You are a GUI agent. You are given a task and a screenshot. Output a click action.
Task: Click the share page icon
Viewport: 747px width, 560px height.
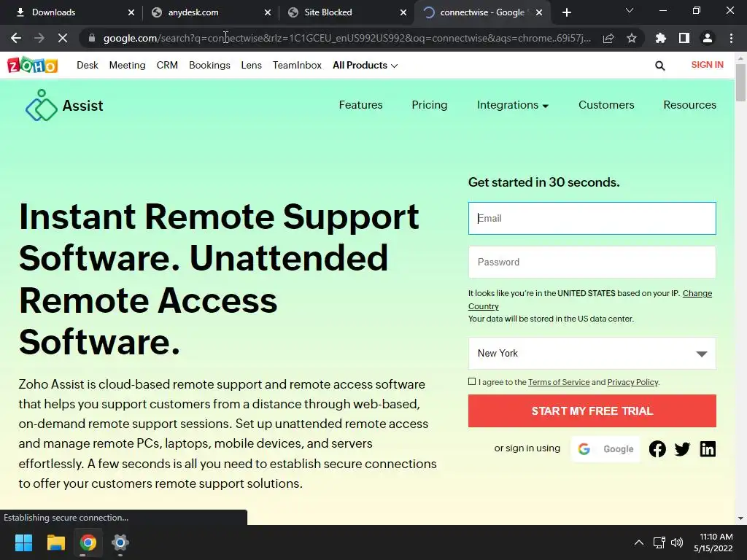pos(608,38)
